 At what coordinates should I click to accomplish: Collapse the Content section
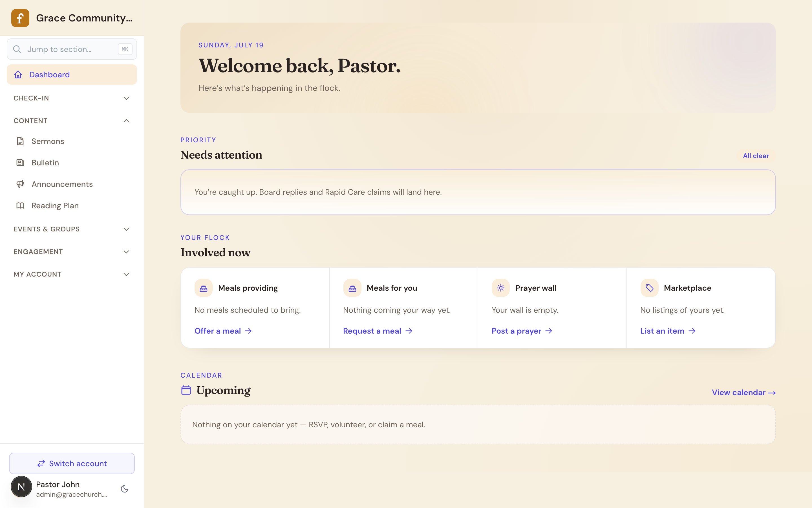(x=72, y=121)
